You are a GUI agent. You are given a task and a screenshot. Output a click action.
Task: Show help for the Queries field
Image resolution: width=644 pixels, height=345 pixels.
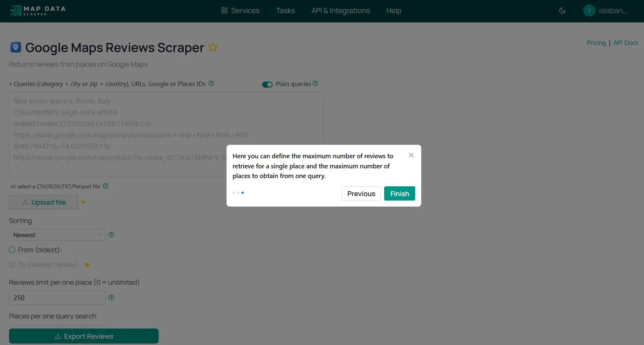click(211, 83)
